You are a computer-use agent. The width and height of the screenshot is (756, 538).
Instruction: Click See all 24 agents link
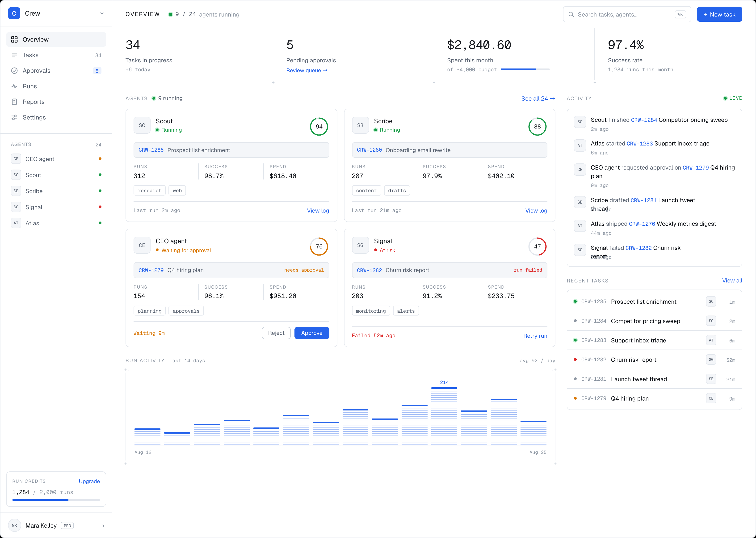(x=538, y=98)
